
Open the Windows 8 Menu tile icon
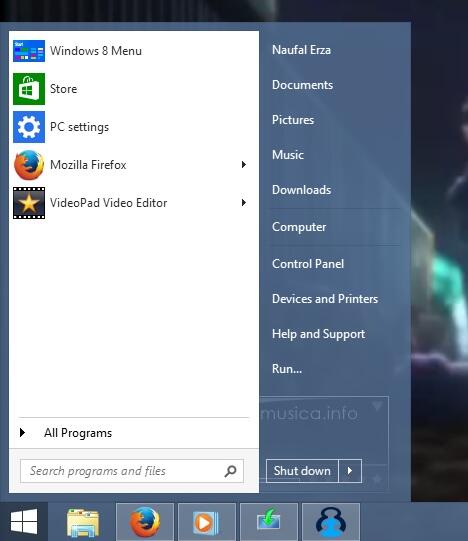(x=29, y=51)
